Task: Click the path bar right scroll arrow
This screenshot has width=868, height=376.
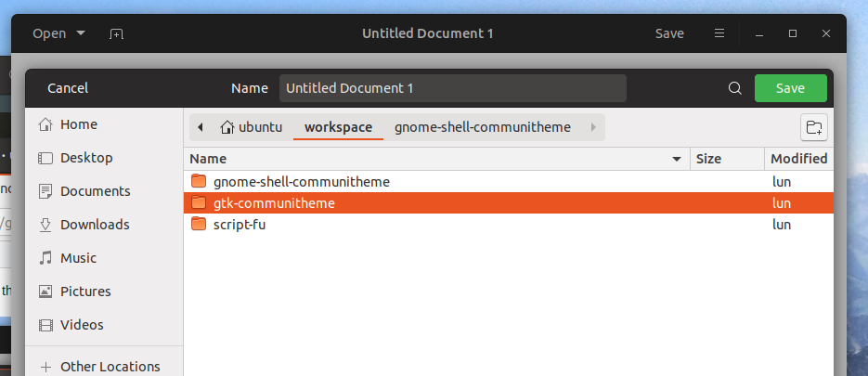Action: coord(593,127)
